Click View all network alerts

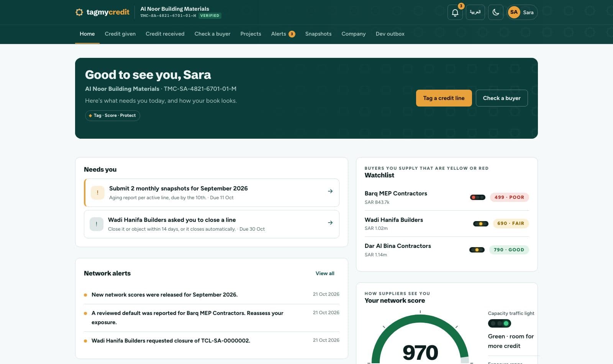[325, 273]
